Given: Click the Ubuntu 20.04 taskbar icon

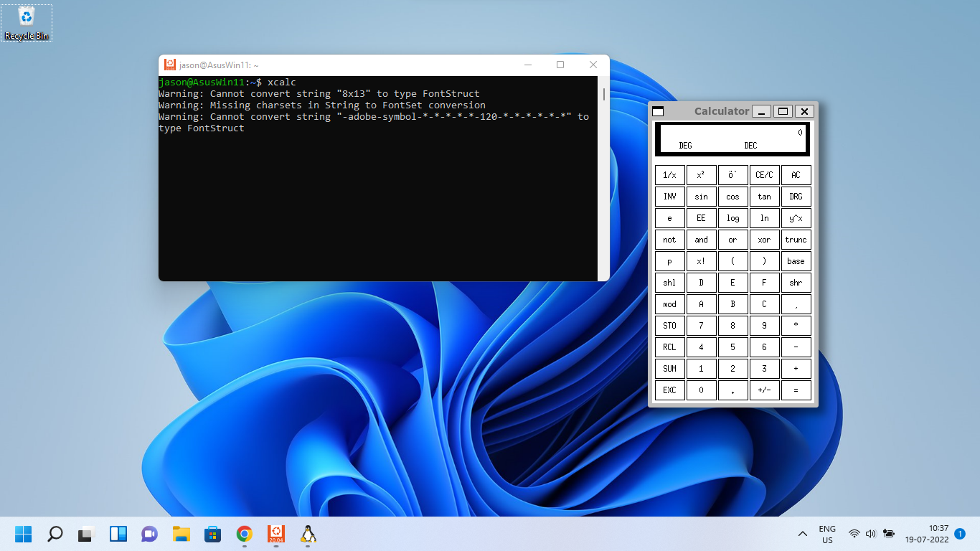Looking at the screenshot, I should [x=276, y=534].
